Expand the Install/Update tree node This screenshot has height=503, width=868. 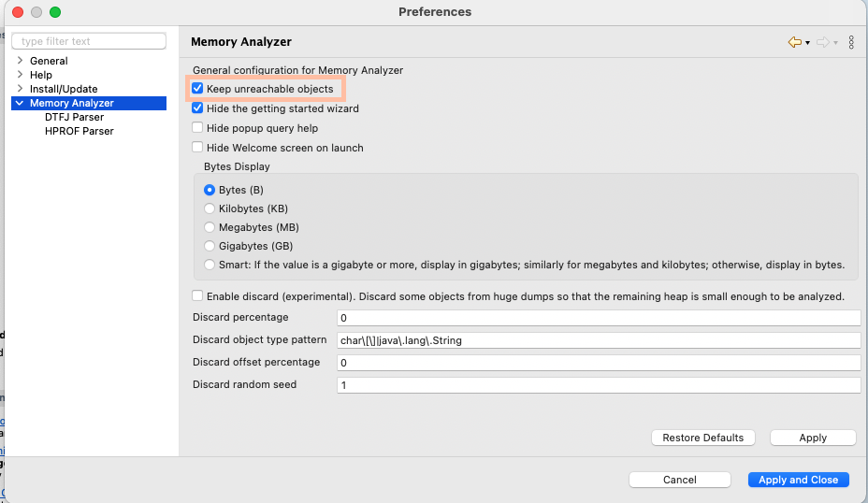[20, 89]
